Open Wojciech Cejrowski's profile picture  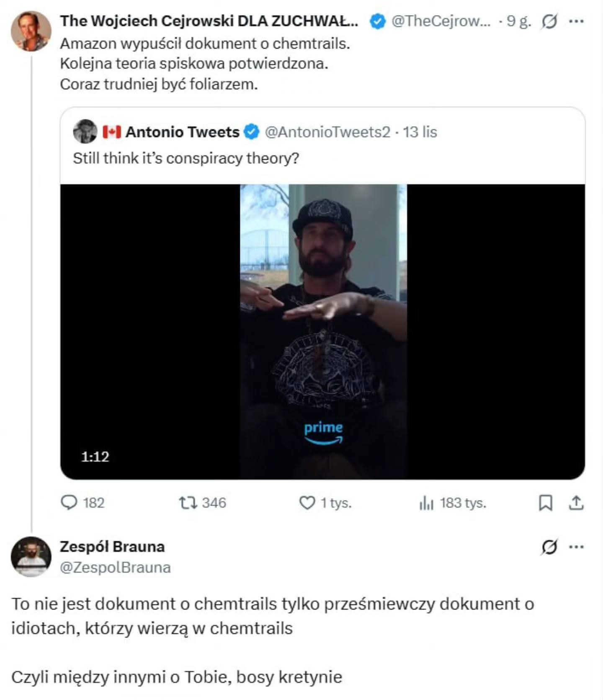tap(31, 31)
